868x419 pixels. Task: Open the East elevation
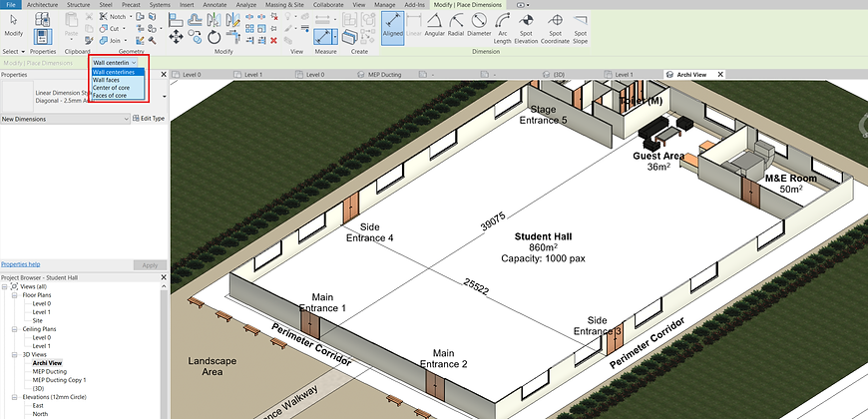tap(38, 406)
